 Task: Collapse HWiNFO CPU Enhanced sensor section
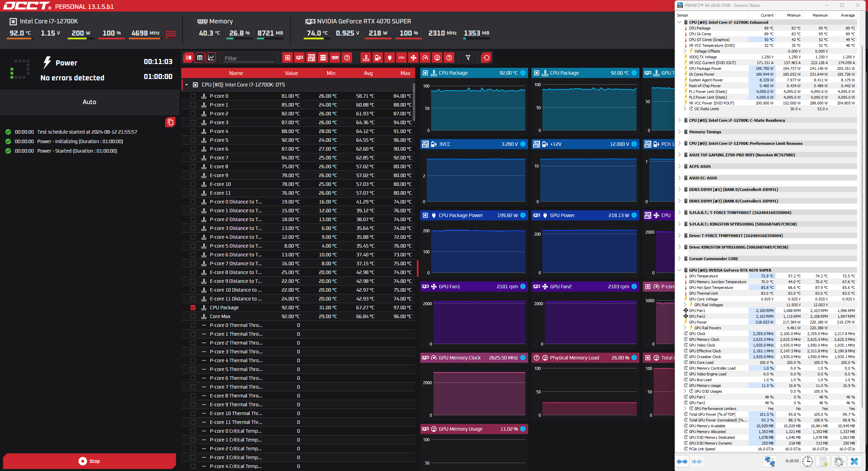(679, 22)
